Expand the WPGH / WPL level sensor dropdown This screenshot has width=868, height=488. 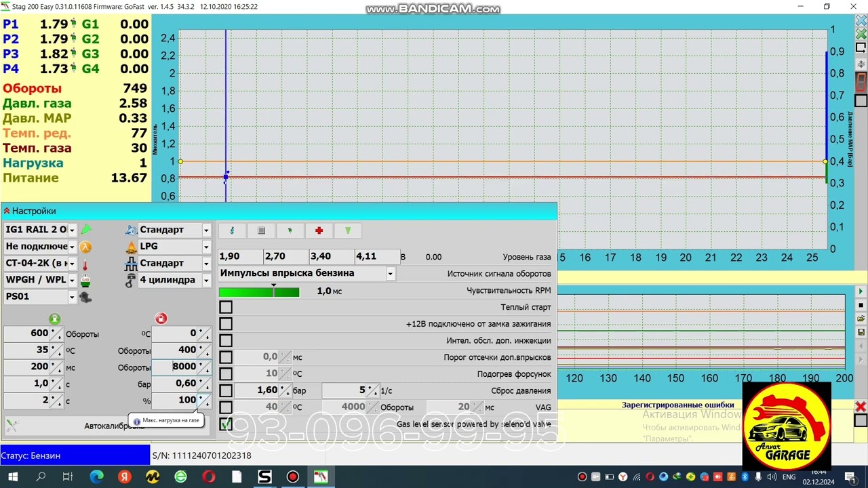(x=72, y=280)
